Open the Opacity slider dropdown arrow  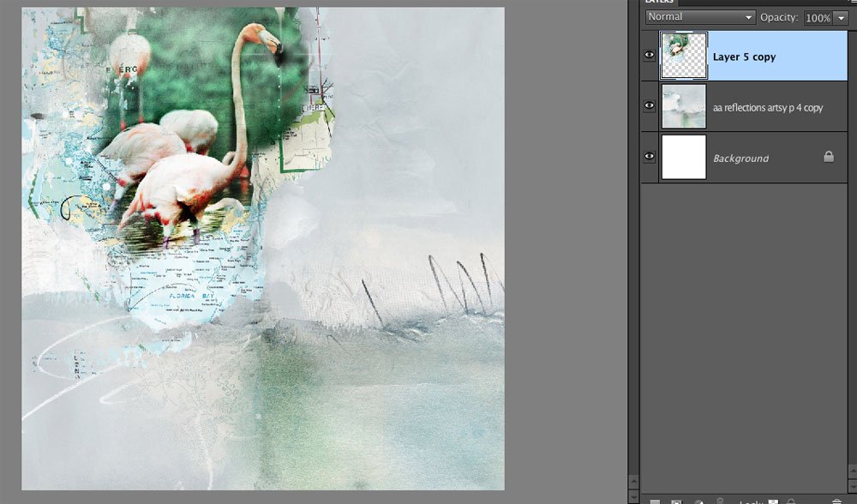(x=842, y=17)
